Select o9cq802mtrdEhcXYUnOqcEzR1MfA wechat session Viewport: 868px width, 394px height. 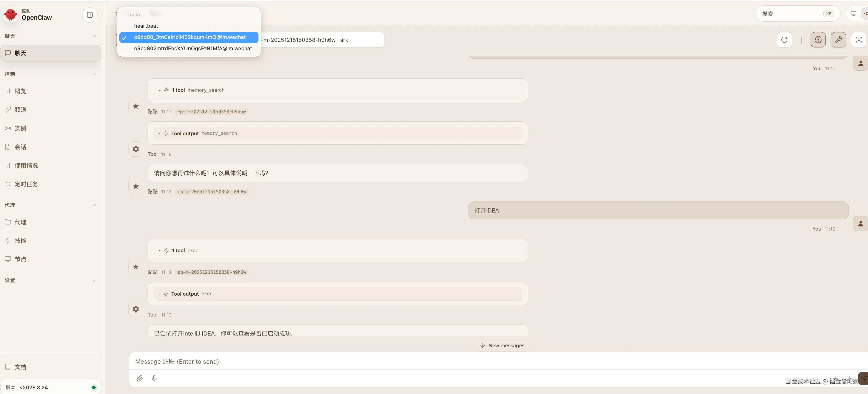[x=193, y=49]
